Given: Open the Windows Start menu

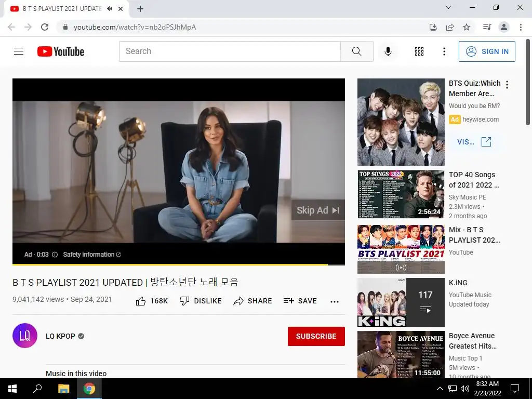Looking at the screenshot, I should point(12,389).
